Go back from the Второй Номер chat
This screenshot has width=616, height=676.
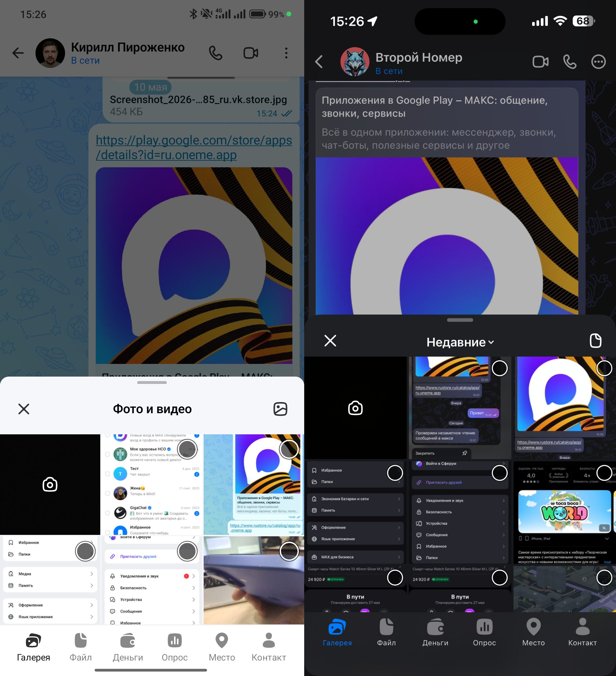[319, 62]
